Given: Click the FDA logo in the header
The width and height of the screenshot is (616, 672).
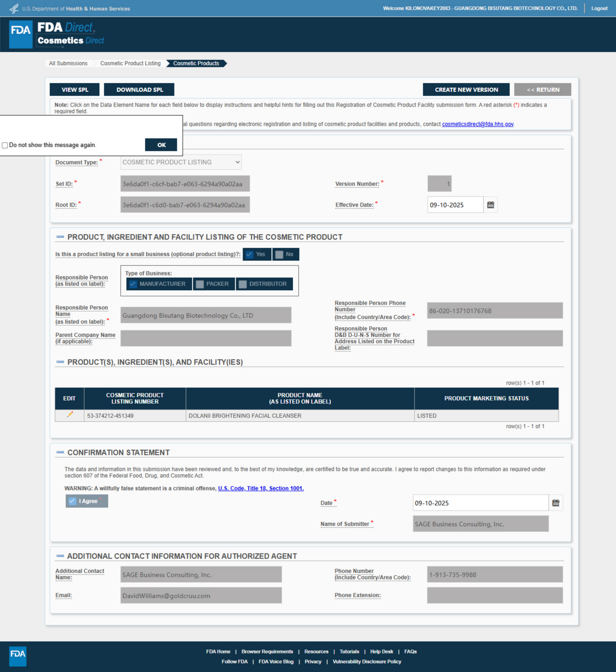Looking at the screenshot, I should click(21, 34).
